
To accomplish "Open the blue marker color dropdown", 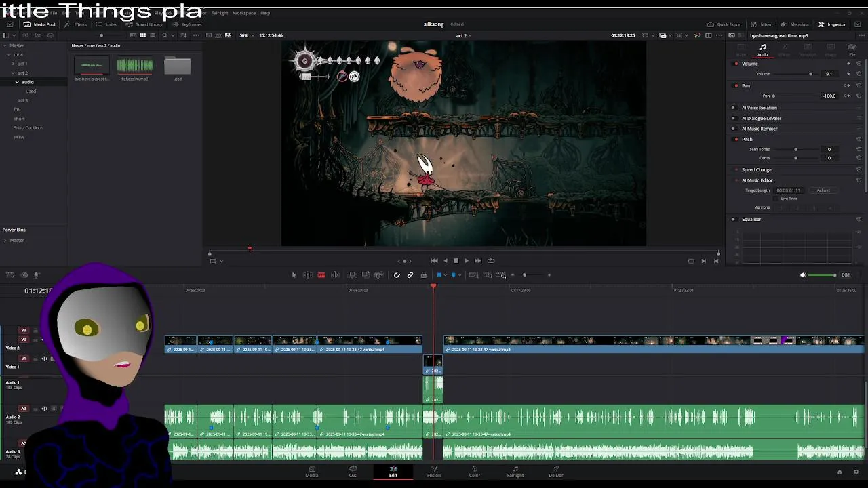I will (460, 275).
